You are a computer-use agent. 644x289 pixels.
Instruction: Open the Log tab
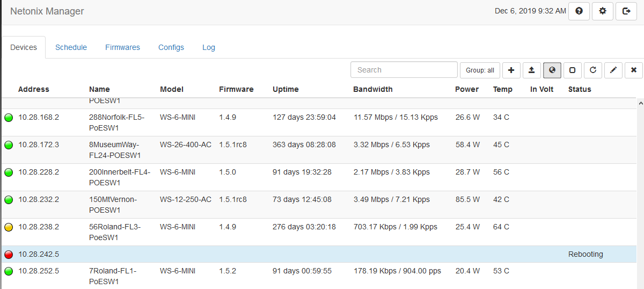pyautogui.click(x=209, y=47)
